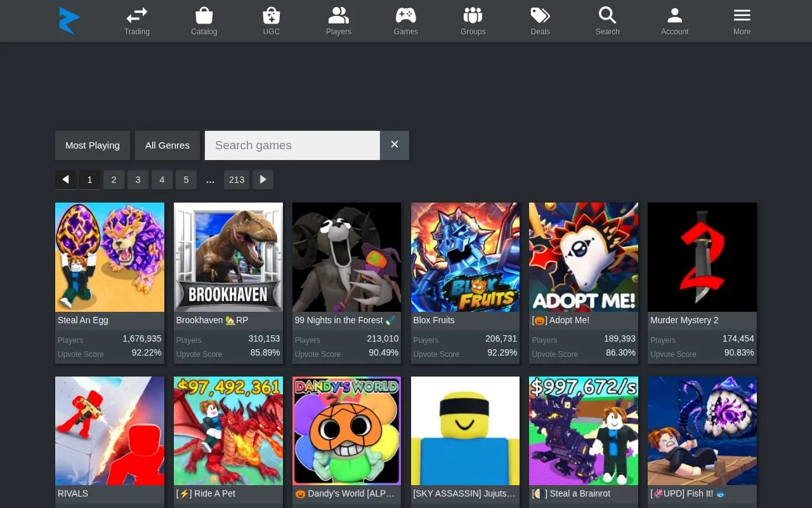This screenshot has height=508, width=812.
Task: Focus the Search games field
Action: (x=292, y=145)
